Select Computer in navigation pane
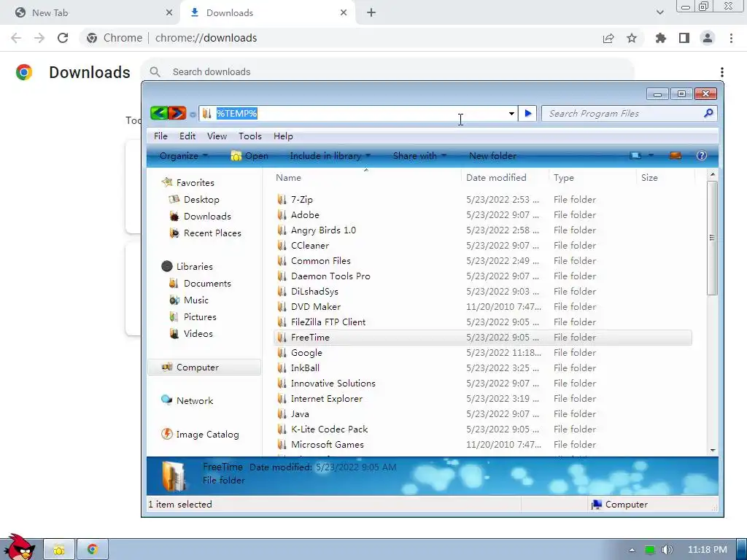This screenshot has height=560, width=747. point(204,367)
